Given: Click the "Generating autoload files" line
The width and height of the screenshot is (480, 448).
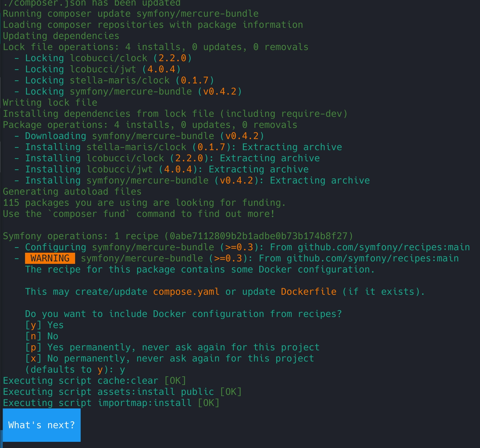Looking at the screenshot, I should click(x=72, y=192).
